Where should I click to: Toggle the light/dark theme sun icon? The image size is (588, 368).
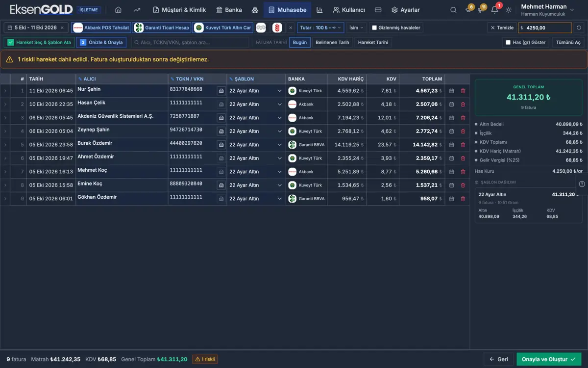click(x=508, y=10)
